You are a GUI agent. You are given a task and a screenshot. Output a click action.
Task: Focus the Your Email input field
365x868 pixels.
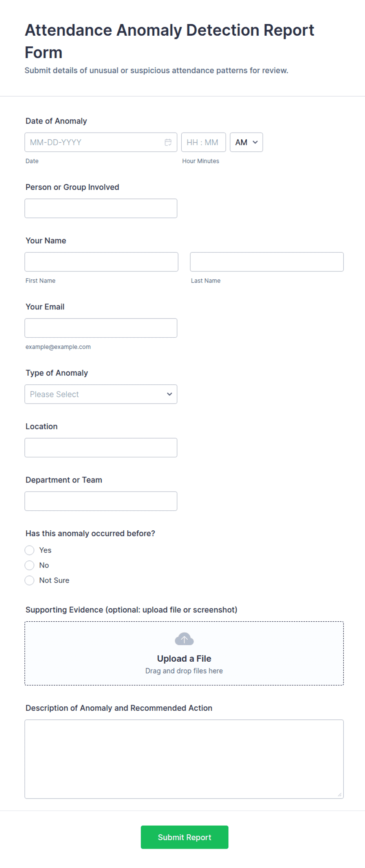click(x=101, y=328)
